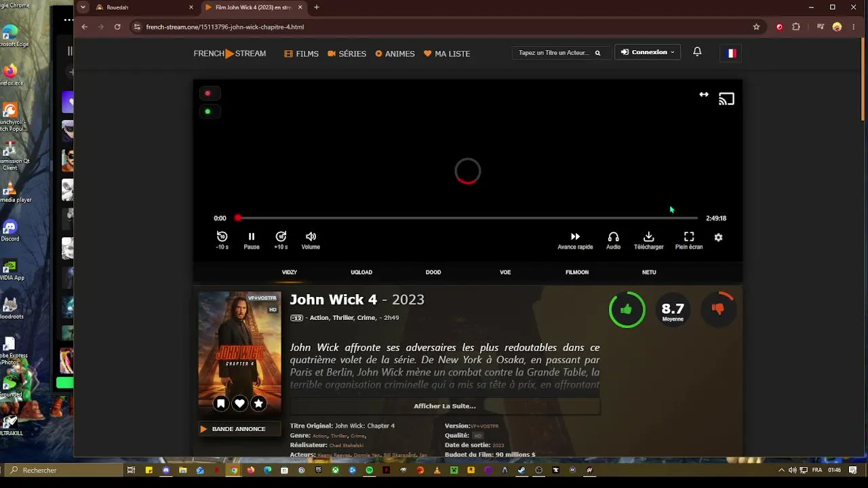Click the heart favorite icon on poster
Image resolution: width=868 pixels, height=488 pixels.
[239, 403]
